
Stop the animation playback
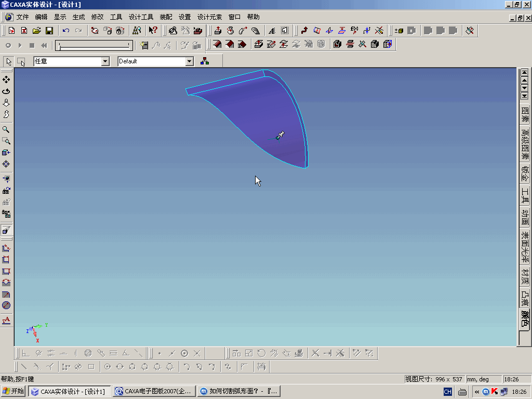32,45
